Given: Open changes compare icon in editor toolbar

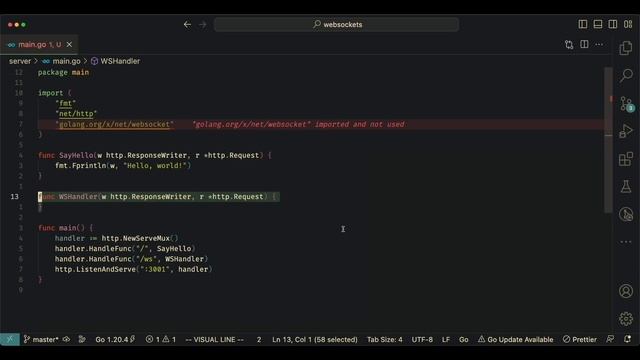Looking at the screenshot, I should (x=569, y=44).
